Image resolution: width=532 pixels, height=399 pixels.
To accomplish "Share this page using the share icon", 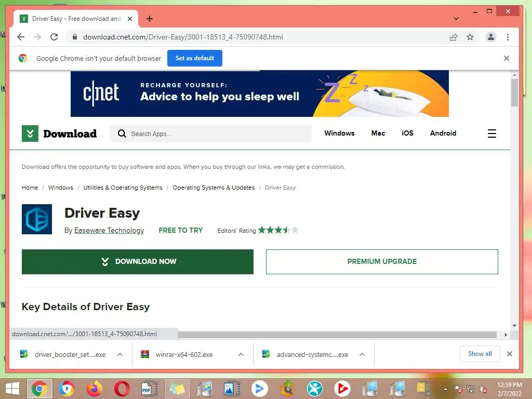I will click(x=454, y=37).
